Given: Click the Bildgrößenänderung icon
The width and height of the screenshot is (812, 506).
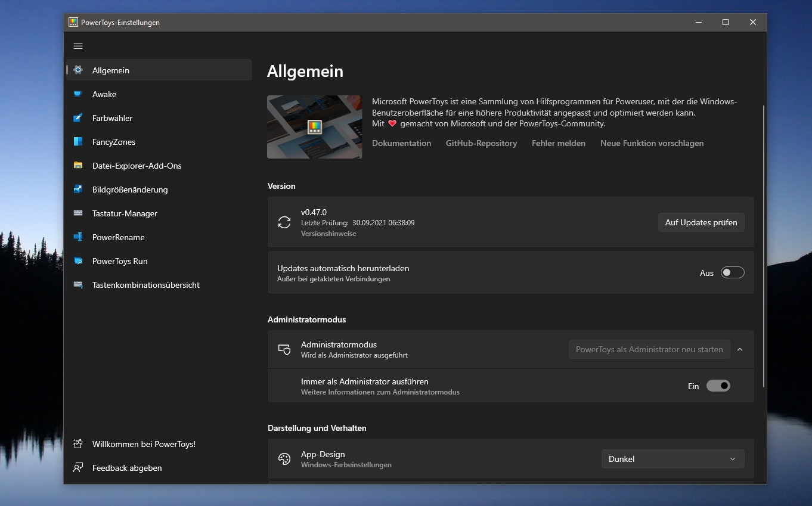Looking at the screenshot, I should point(78,189).
